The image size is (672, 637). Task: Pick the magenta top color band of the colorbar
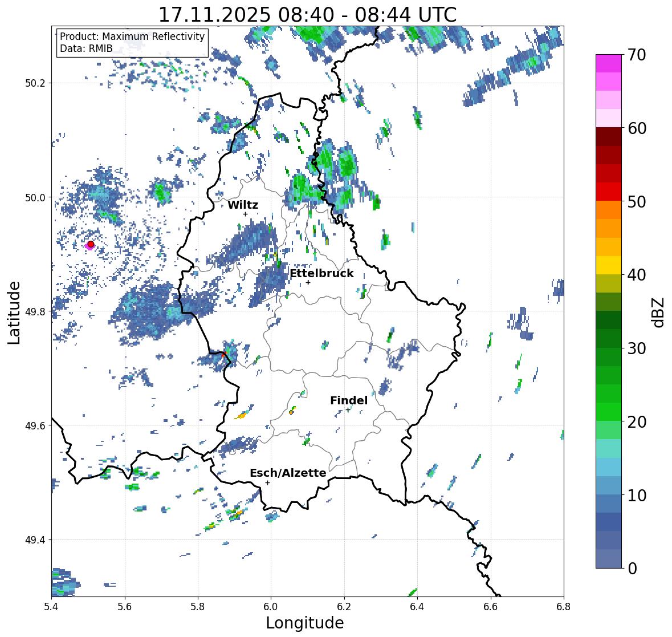pos(609,64)
